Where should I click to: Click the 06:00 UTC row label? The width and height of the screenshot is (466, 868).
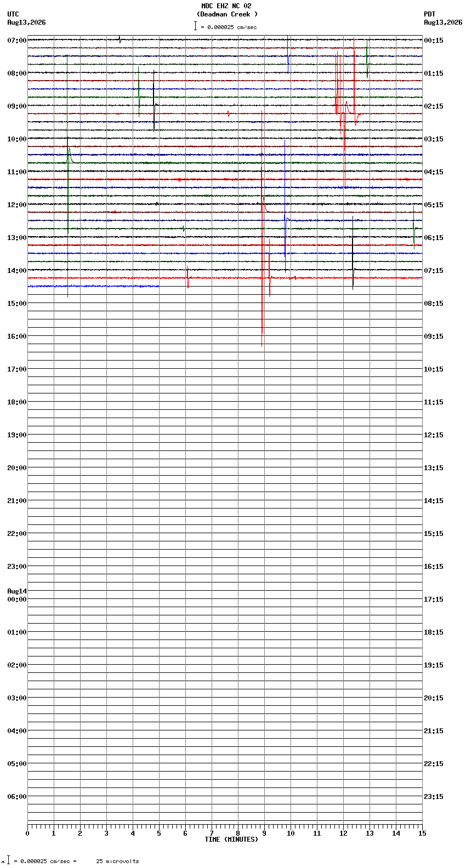(x=17, y=797)
